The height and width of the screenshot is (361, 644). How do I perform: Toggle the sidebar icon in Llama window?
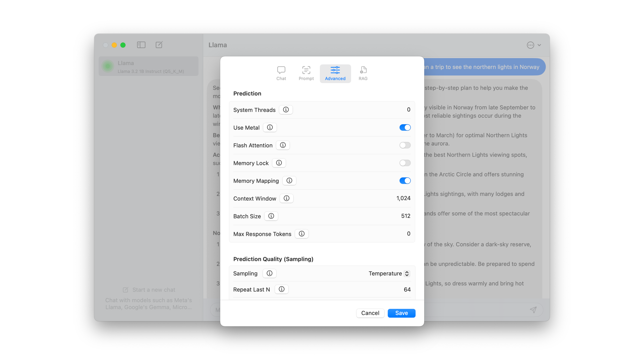(141, 45)
